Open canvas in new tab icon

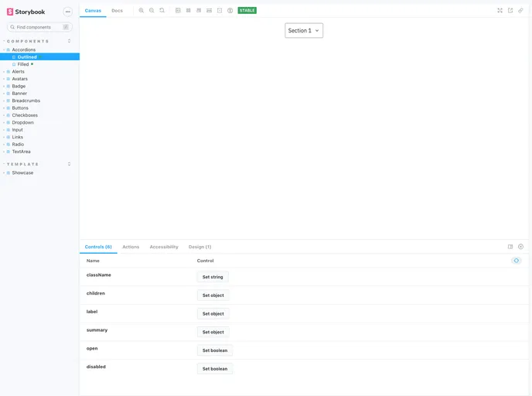pyautogui.click(x=510, y=11)
